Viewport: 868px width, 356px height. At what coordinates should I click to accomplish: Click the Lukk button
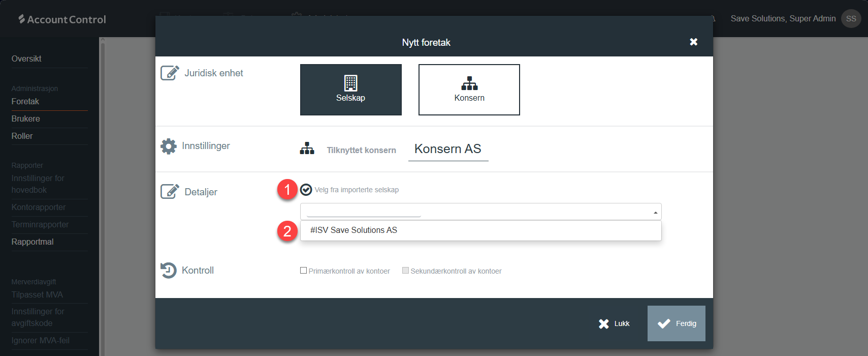pos(614,323)
